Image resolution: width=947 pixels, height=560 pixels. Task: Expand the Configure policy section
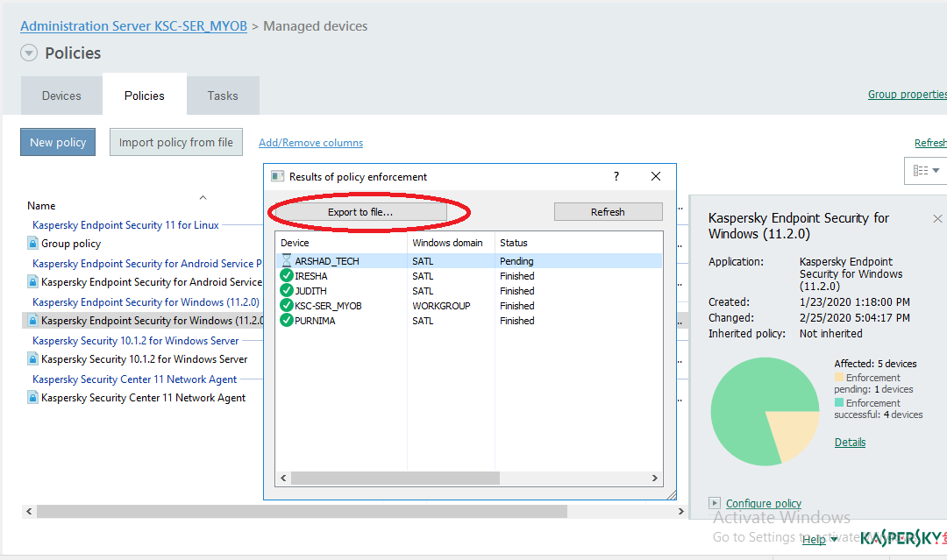coord(716,503)
